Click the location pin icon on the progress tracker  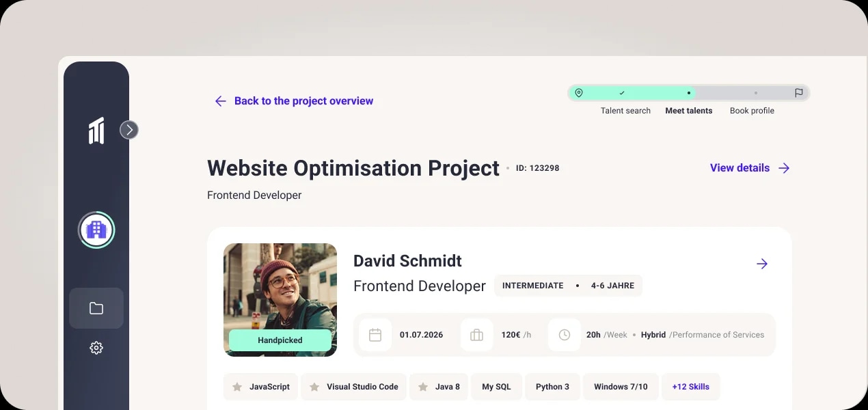579,92
